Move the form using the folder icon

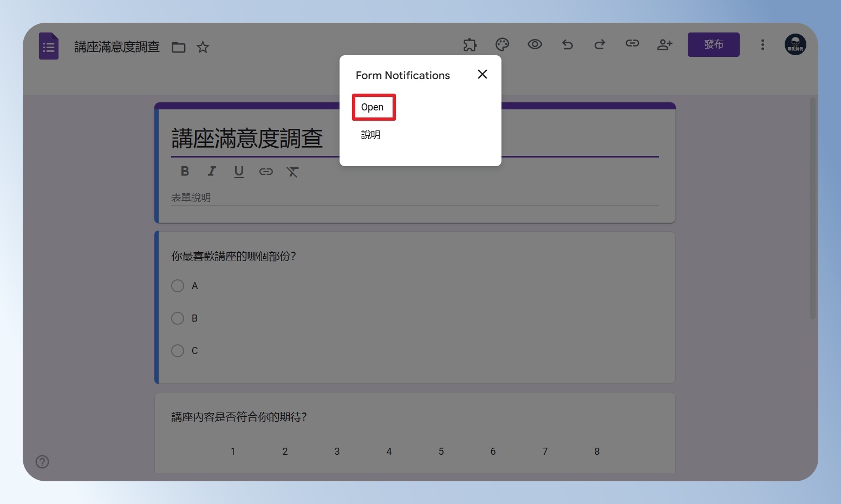(179, 47)
